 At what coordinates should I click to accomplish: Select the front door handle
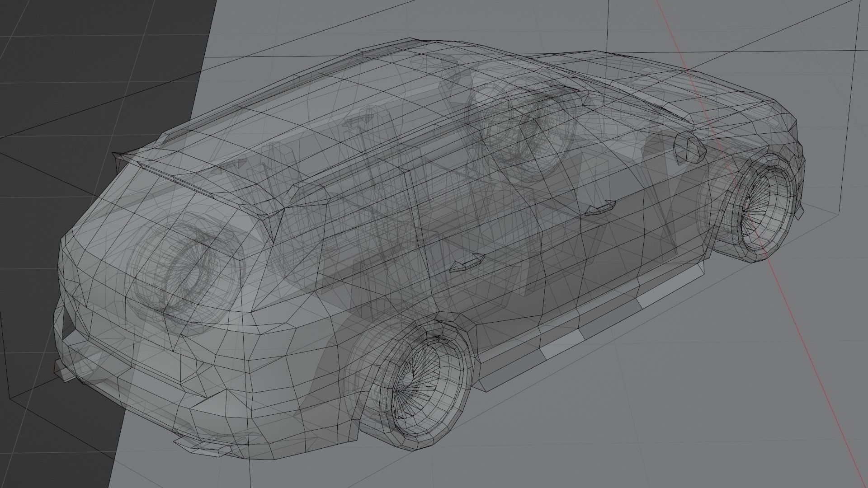(601, 208)
